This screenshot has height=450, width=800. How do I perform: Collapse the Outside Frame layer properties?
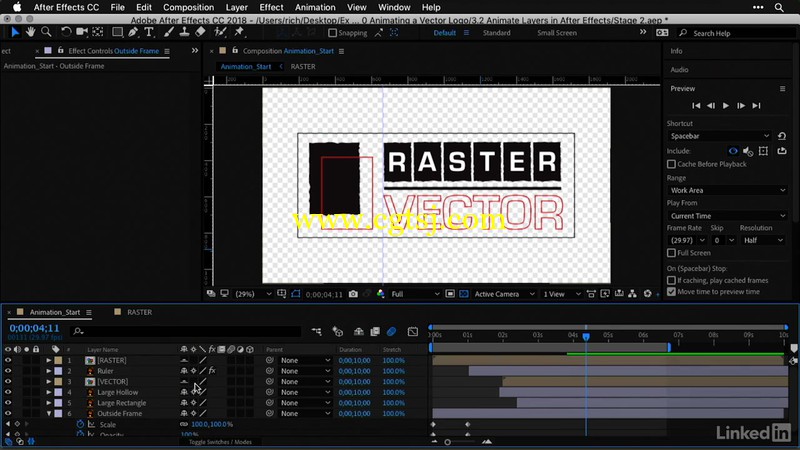click(49, 413)
